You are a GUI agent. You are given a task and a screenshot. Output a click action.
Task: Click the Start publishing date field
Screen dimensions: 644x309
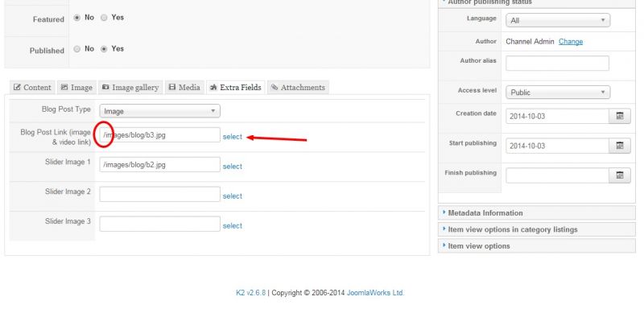point(557,146)
